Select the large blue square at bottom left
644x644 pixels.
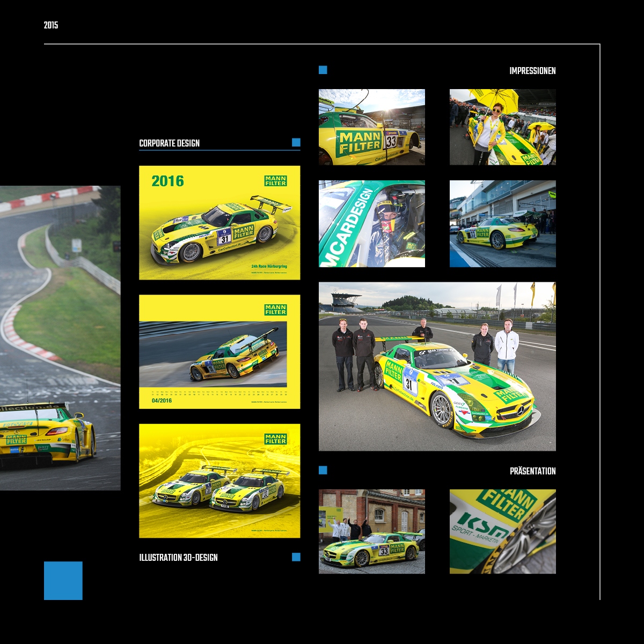[63, 581]
